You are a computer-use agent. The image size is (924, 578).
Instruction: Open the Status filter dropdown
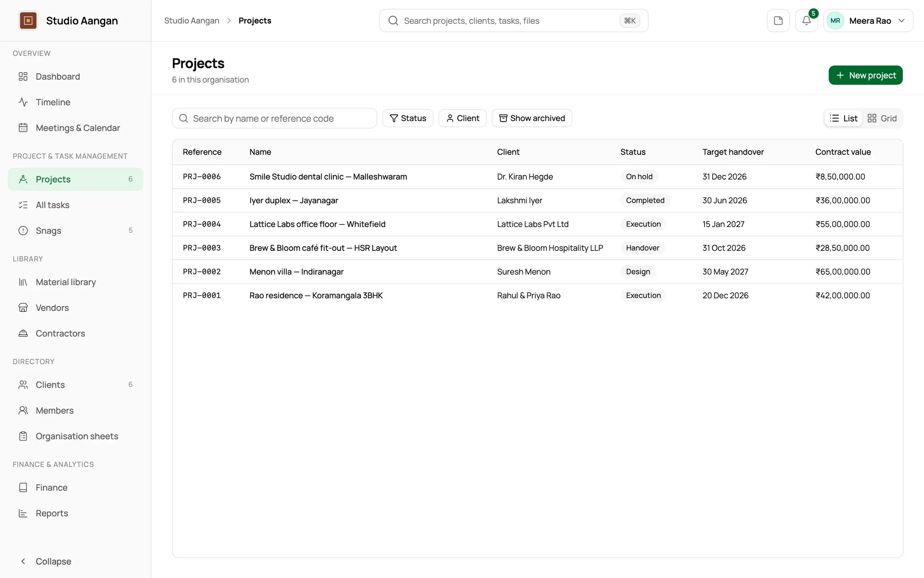tap(408, 118)
